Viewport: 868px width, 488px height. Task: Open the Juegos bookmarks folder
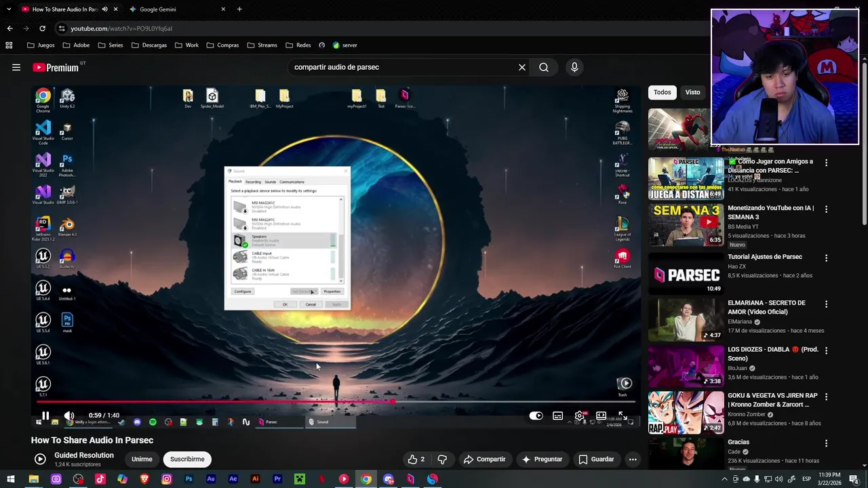tap(41, 45)
